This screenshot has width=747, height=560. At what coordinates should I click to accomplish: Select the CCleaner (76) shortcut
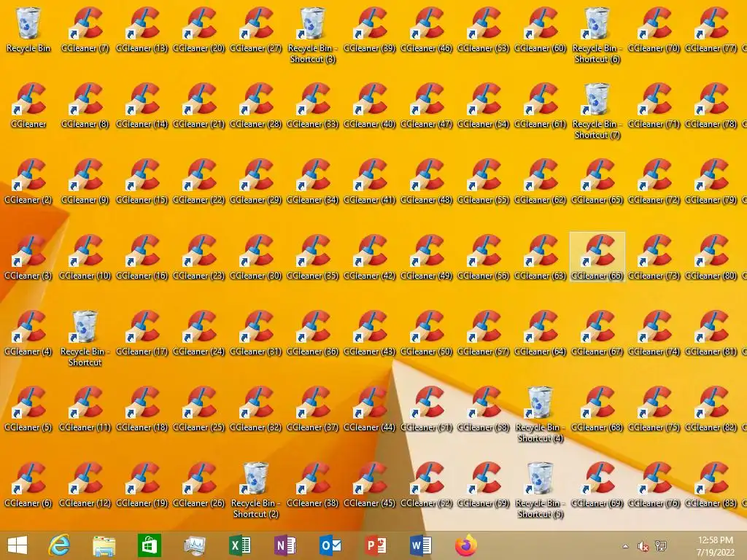click(x=654, y=484)
